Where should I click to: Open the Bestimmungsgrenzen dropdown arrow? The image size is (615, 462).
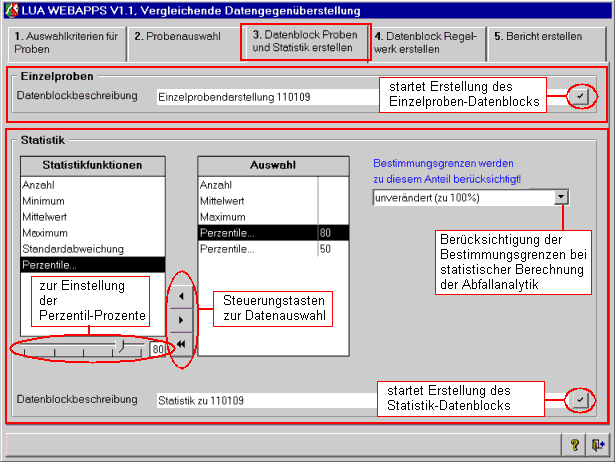pyautogui.click(x=560, y=198)
